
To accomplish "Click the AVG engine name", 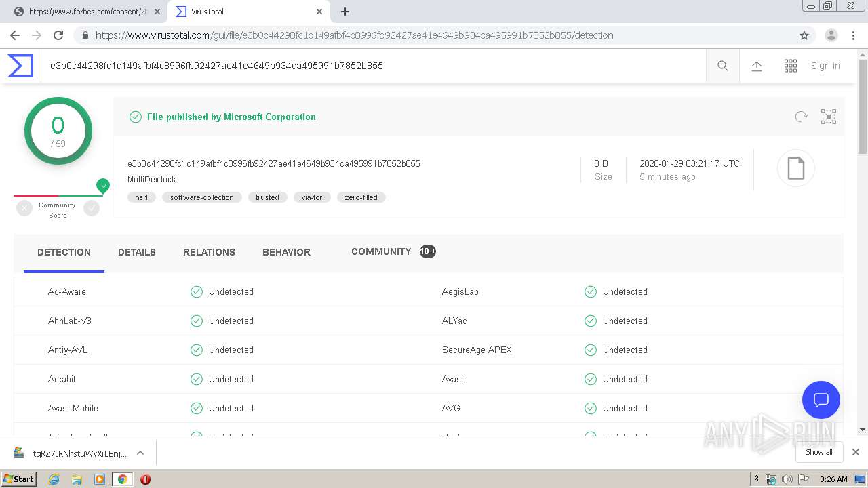I will pos(451,408).
